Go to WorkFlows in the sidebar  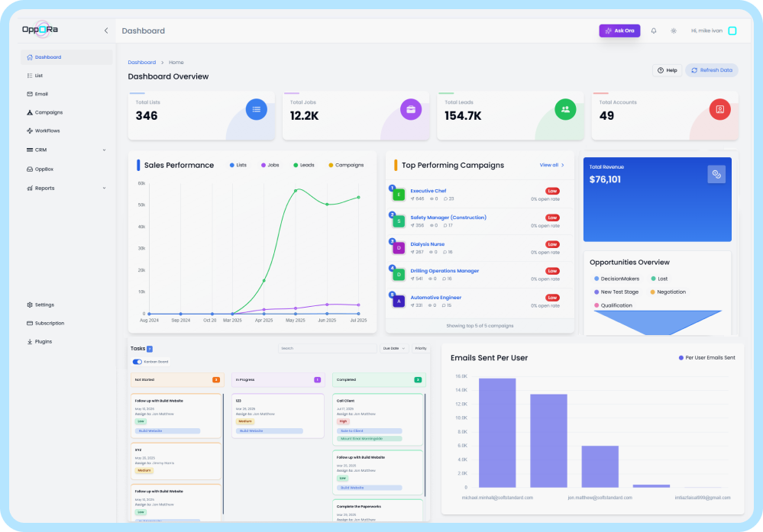[47, 131]
